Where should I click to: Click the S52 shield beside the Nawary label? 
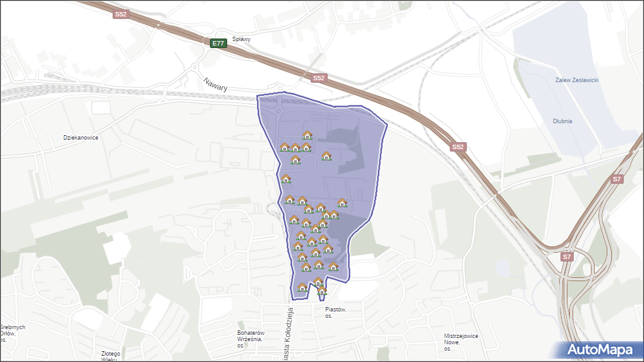point(319,78)
